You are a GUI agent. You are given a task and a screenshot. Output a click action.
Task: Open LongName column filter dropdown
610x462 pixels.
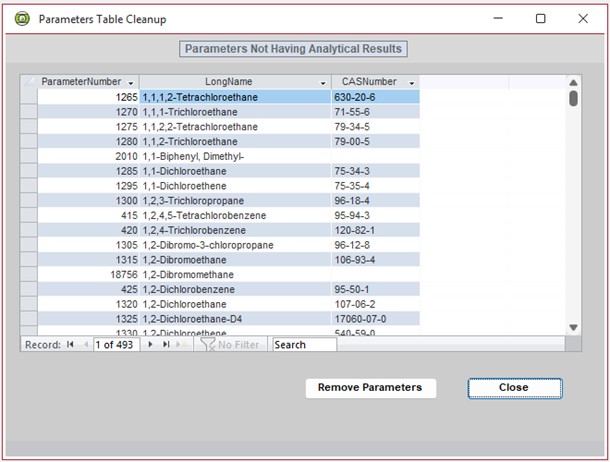tap(323, 83)
